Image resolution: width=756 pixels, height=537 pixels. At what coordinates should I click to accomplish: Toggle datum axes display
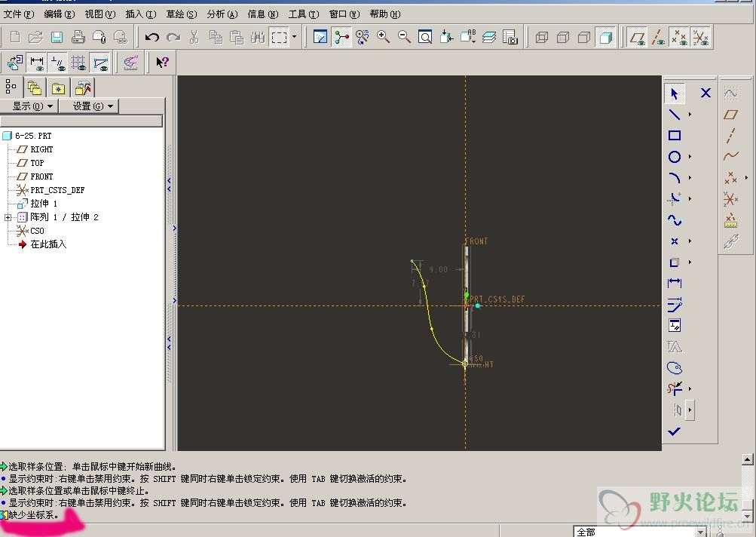tap(658, 37)
